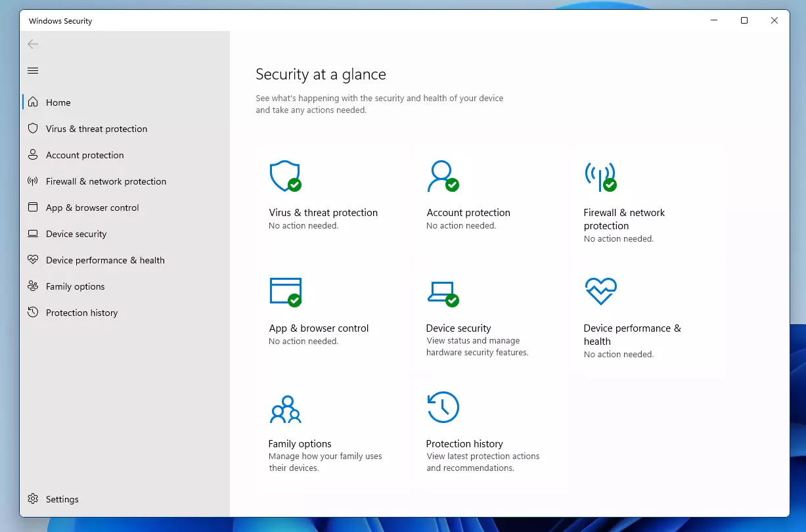Open the Account protection tile title

[468, 213]
